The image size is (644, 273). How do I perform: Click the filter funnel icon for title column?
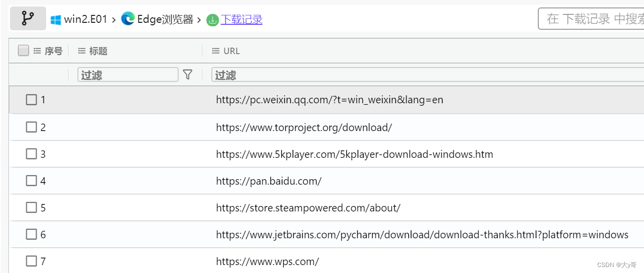pos(188,74)
